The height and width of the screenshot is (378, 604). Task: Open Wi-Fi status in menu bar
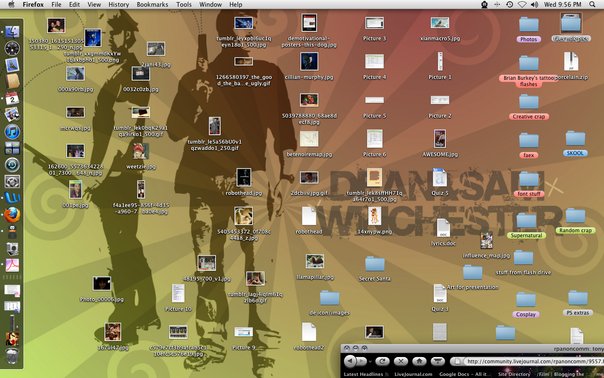point(522,5)
